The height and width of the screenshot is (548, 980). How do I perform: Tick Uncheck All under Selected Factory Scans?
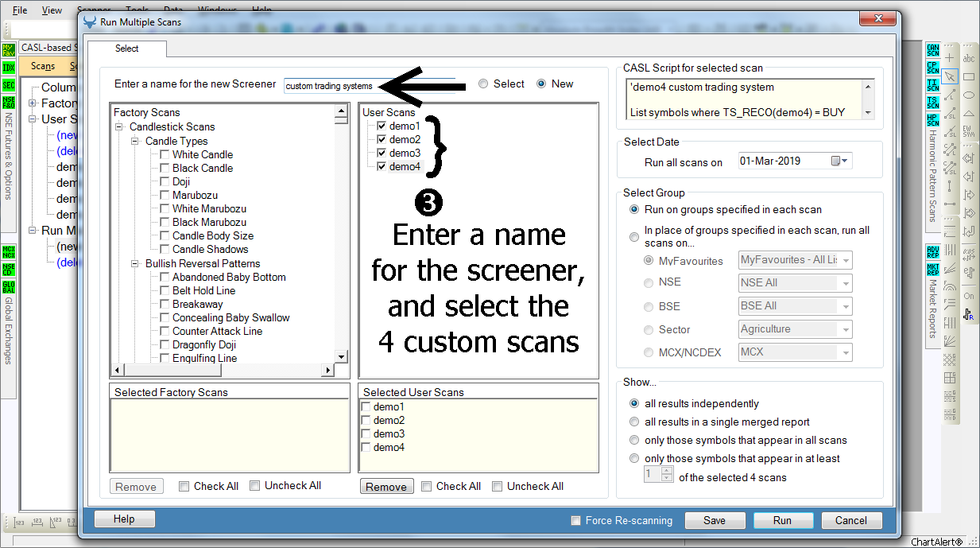point(254,485)
